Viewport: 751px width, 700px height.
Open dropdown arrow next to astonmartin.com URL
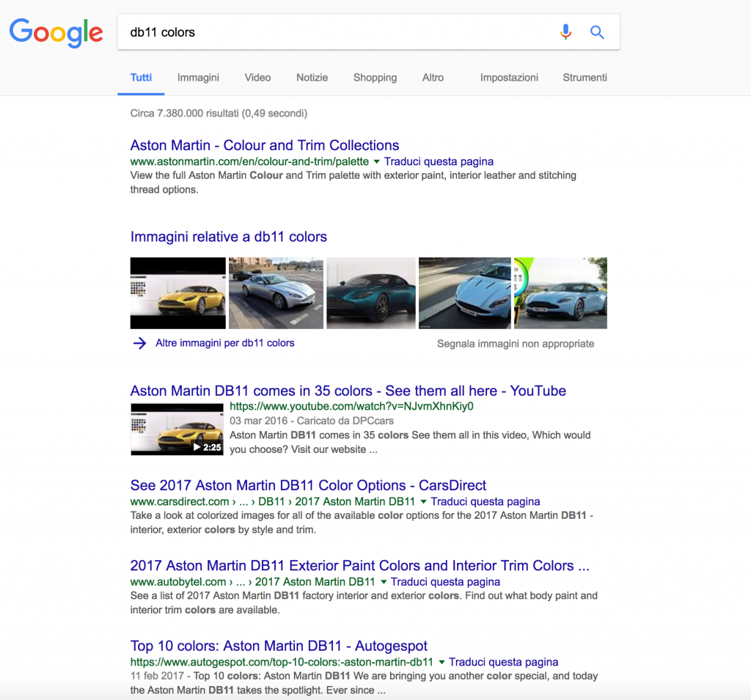pyautogui.click(x=376, y=162)
